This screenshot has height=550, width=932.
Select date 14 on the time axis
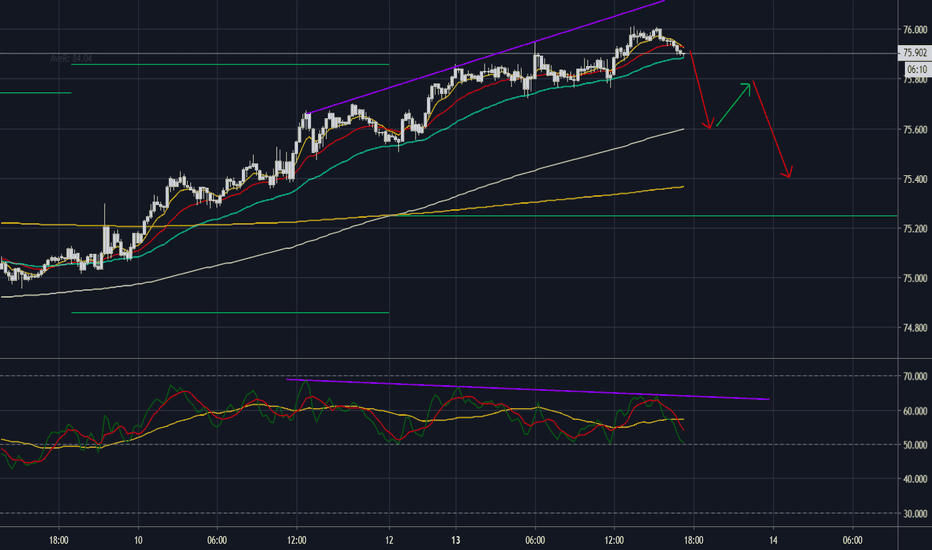(x=773, y=537)
